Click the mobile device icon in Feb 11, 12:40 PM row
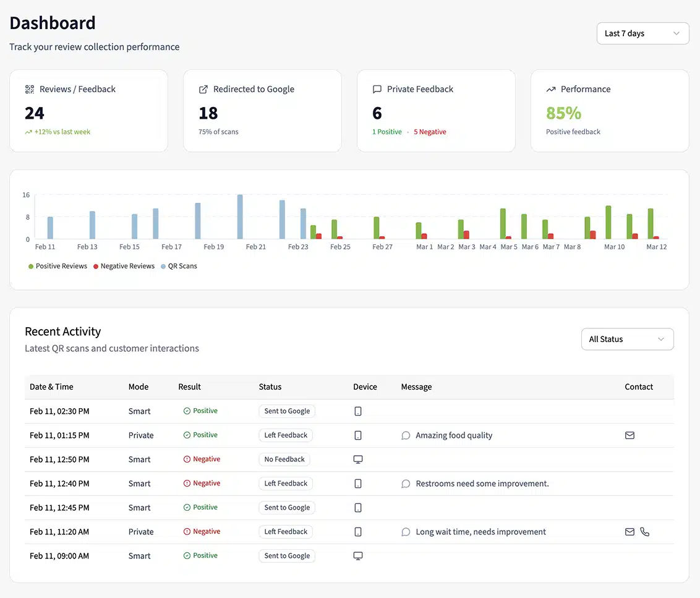The width and height of the screenshot is (700, 598). tap(358, 484)
